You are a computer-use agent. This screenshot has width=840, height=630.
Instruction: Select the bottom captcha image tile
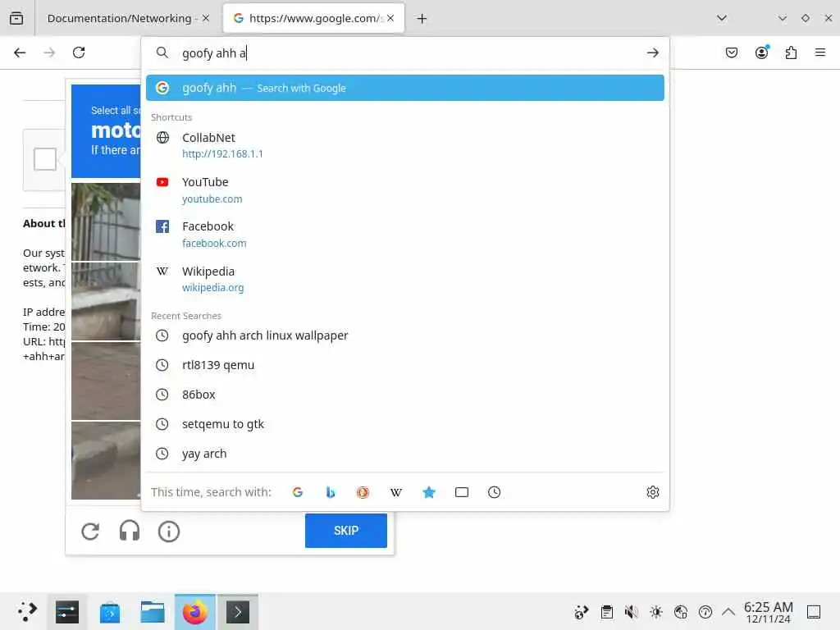(106, 461)
